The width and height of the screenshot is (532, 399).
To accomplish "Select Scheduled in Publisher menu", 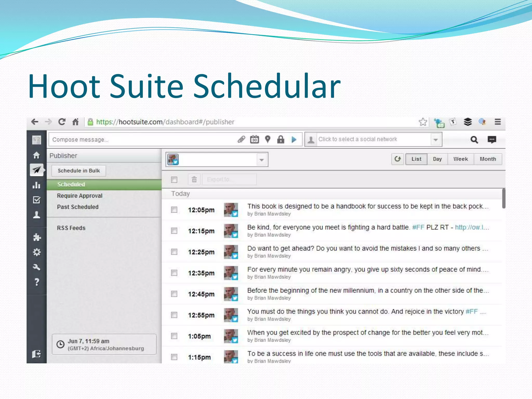I will click(104, 184).
